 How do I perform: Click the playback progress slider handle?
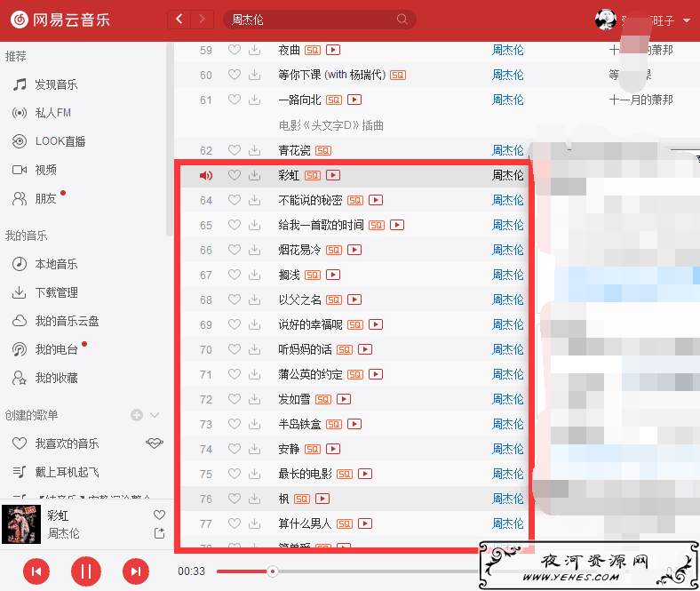[273, 571]
